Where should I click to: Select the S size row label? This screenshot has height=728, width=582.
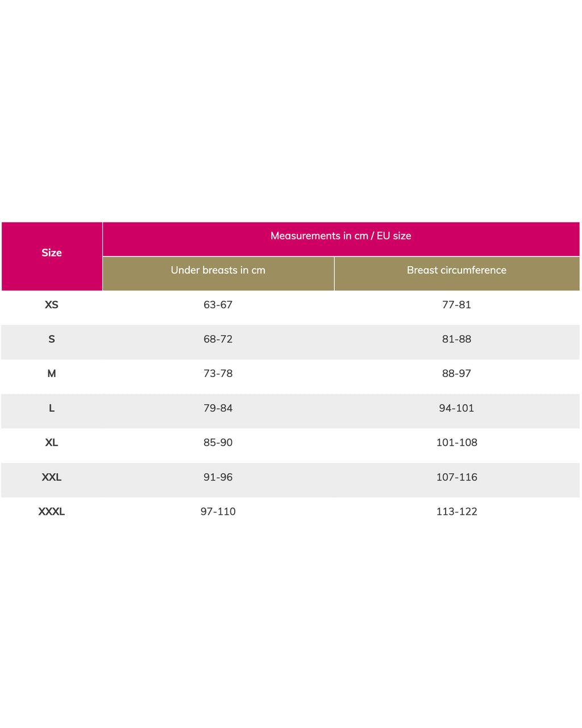click(x=52, y=339)
